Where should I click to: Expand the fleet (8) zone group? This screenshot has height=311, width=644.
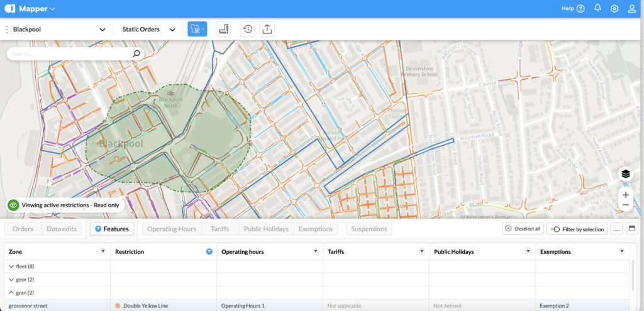tap(11, 266)
